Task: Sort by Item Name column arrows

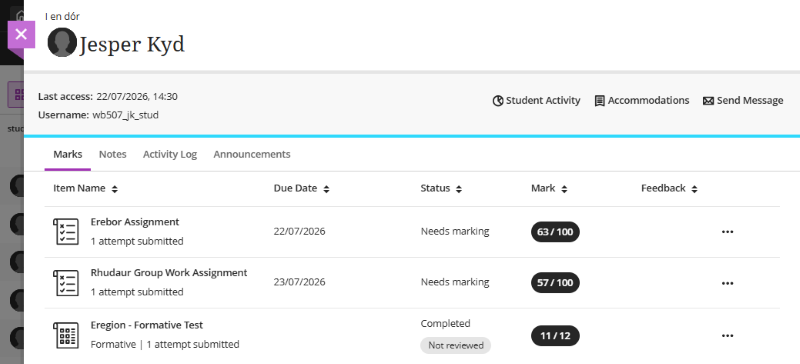Action: pyautogui.click(x=115, y=189)
